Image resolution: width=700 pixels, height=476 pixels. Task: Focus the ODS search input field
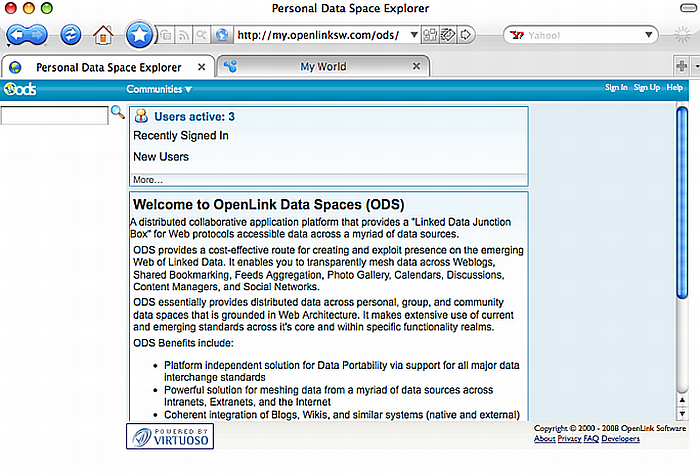[x=54, y=116]
